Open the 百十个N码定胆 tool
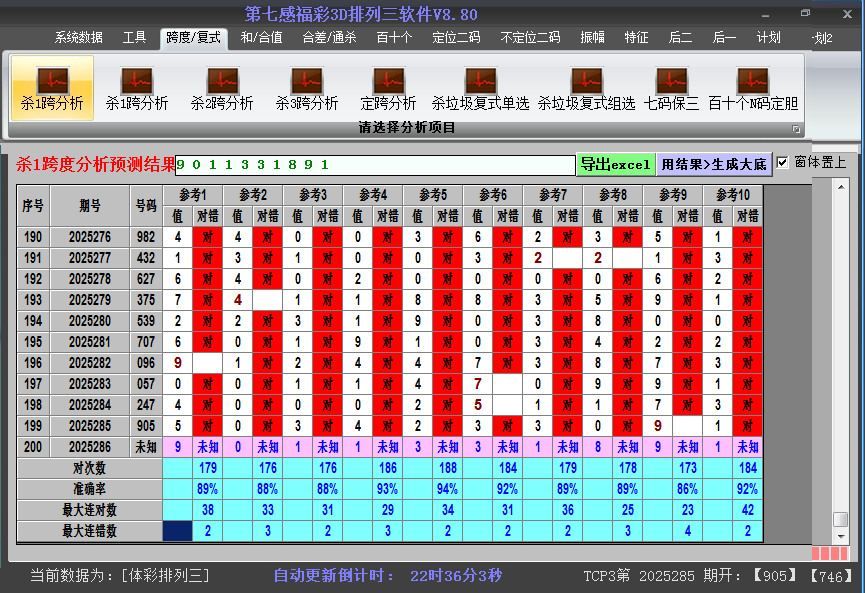The height and width of the screenshot is (593, 865). [753, 88]
